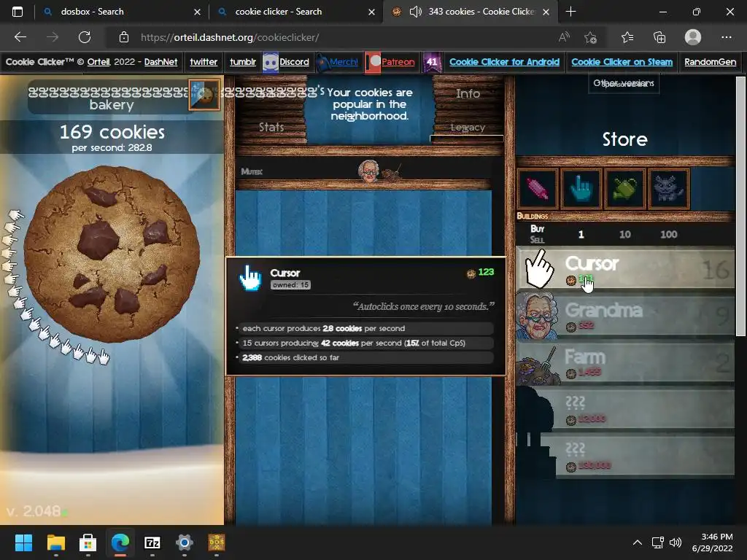Open the Info panel
Screen dimensions: 747x560
[x=468, y=94]
